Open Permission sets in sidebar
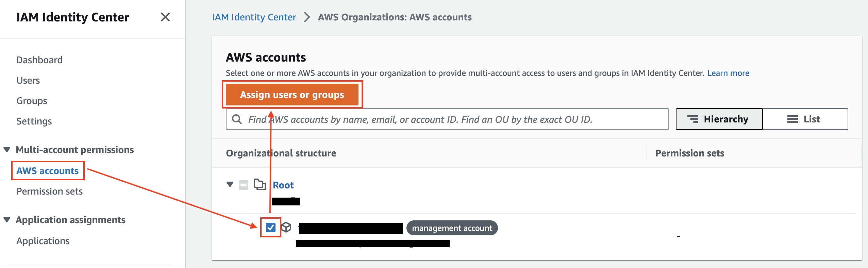Screen dimensions: 868x268 coord(50,191)
